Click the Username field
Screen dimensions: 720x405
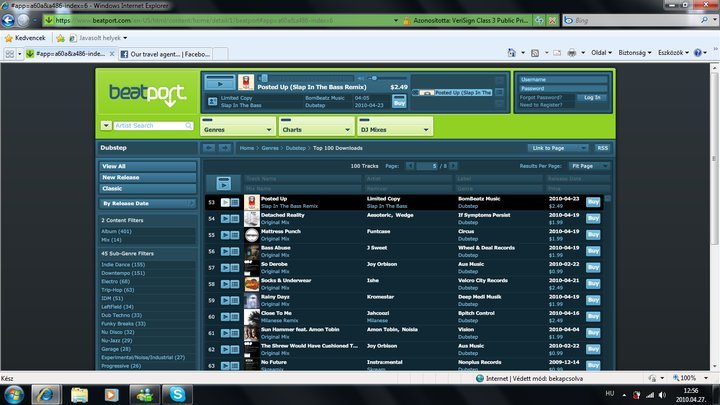(x=563, y=79)
